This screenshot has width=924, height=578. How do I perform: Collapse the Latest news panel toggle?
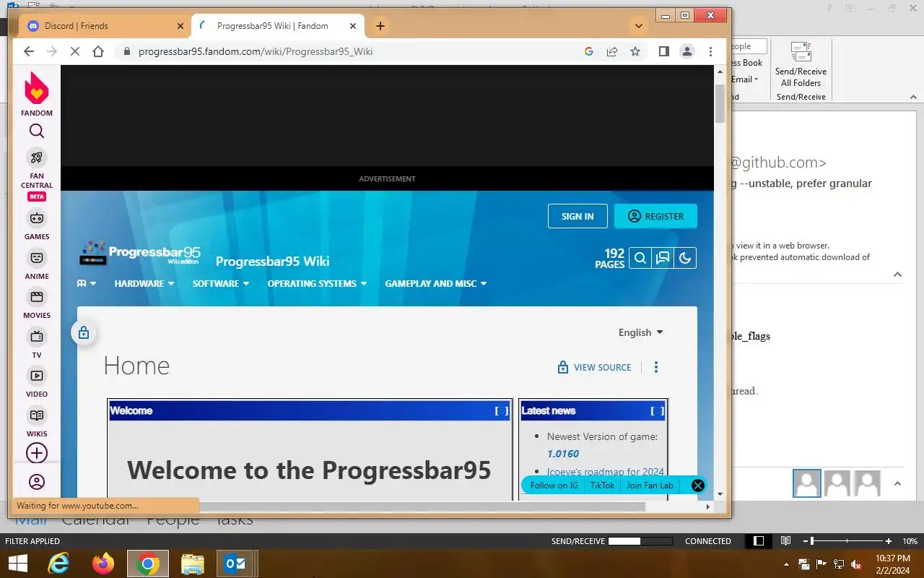pos(657,410)
